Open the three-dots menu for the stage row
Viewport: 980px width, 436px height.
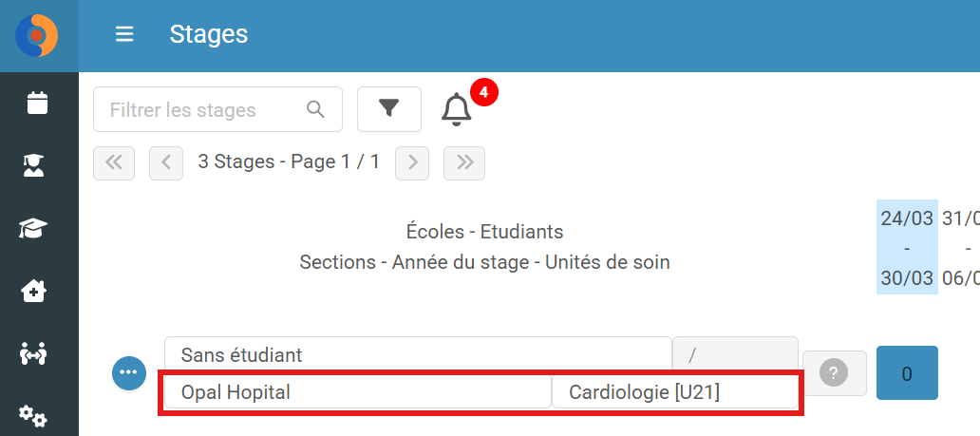[x=129, y=372]
